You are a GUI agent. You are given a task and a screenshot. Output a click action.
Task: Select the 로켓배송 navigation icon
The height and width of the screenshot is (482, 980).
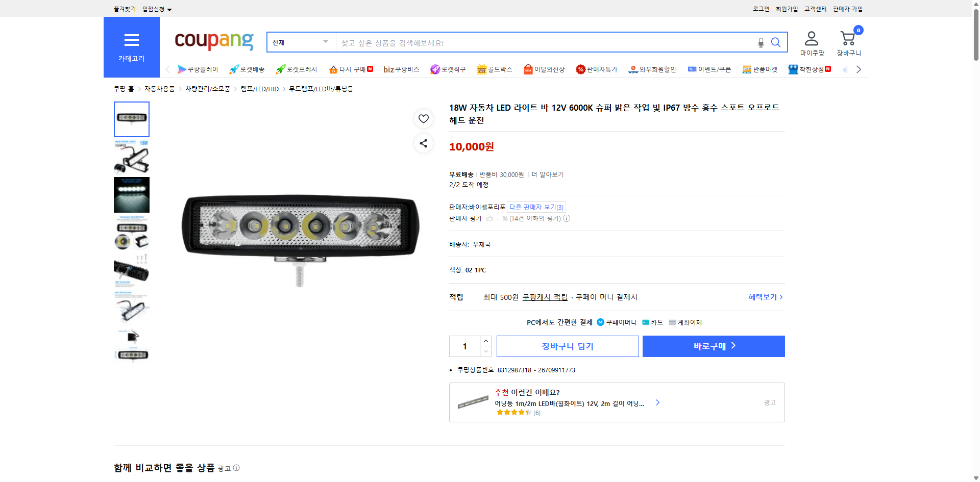233,69
